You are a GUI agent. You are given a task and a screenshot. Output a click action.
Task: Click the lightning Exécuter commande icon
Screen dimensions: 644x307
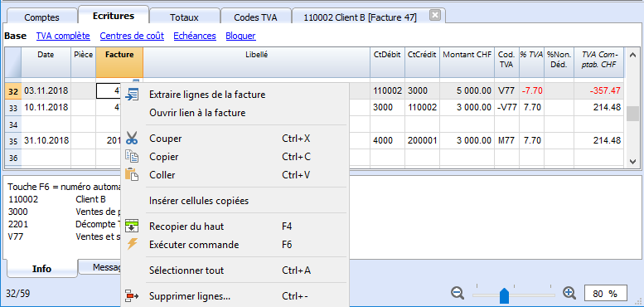(x=132, y=245)
